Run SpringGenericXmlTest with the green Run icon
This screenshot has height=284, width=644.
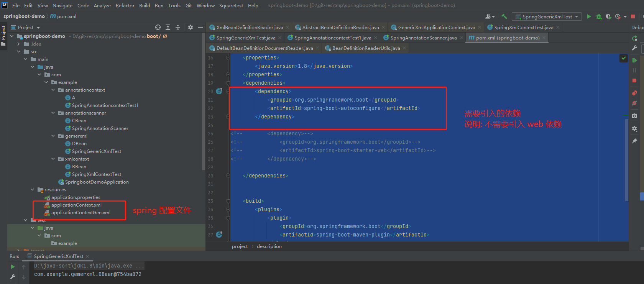589,16
